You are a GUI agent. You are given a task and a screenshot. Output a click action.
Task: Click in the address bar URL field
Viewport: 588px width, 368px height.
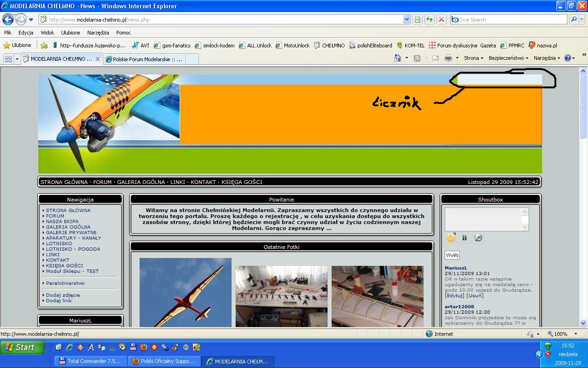pos(220,19)
